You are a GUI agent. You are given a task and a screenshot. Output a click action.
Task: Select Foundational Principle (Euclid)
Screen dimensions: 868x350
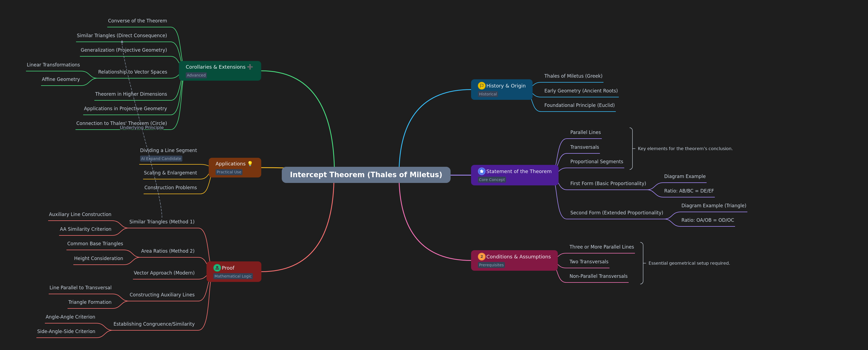(x=579, y=106)
